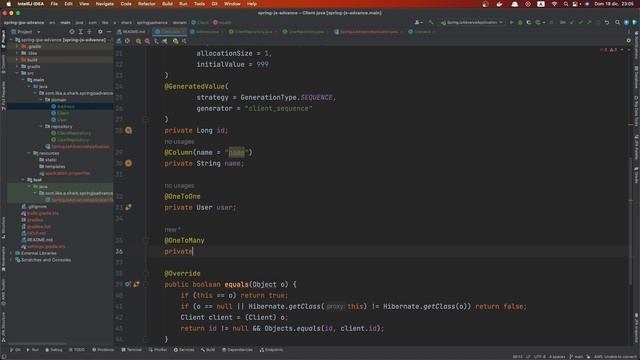Click Expand All icon in Project panel
Viewport: 640px width, 360px height.
[x=81, y=31]
